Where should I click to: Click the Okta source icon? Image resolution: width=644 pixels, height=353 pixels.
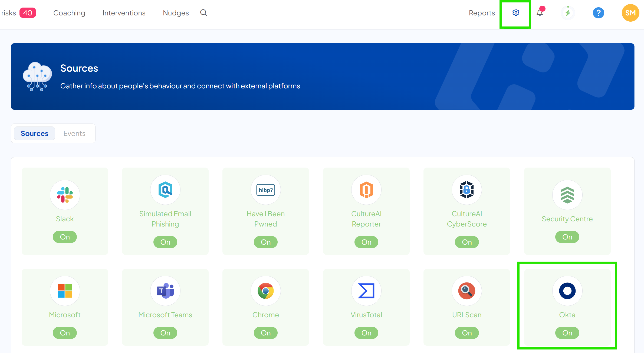pos(567,291)
